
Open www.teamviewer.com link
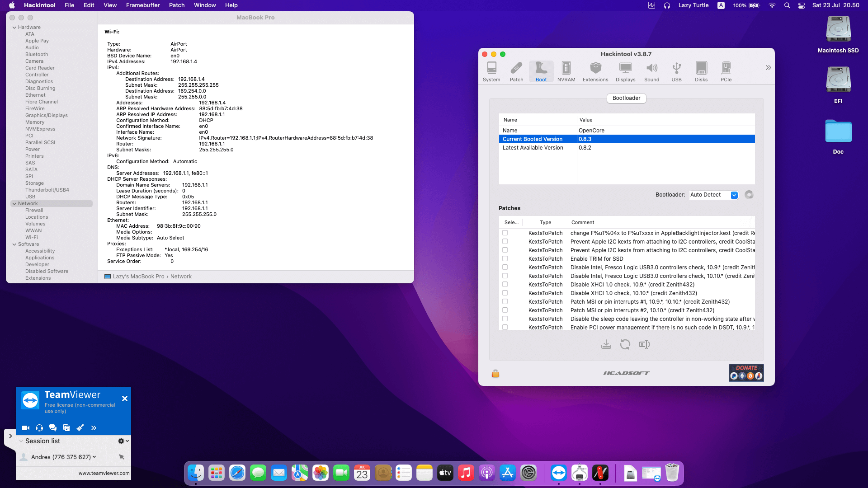pos(104,474)
